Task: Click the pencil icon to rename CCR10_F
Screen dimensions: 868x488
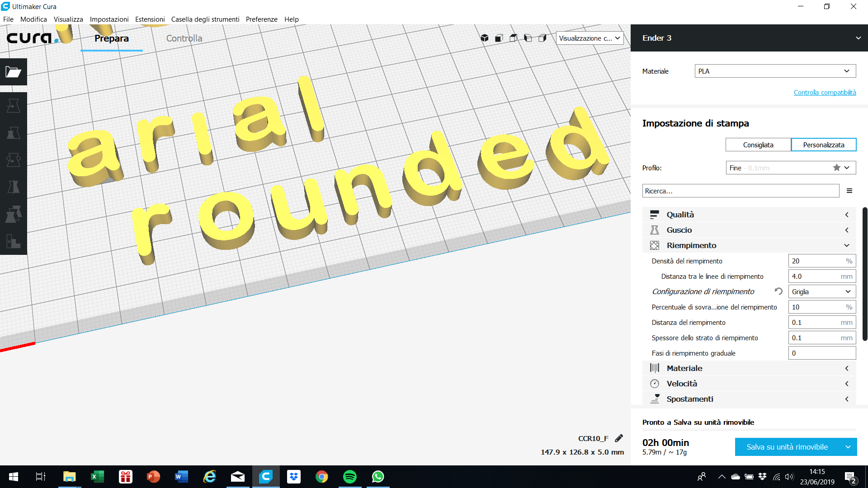Action: (x=619, y=438)
